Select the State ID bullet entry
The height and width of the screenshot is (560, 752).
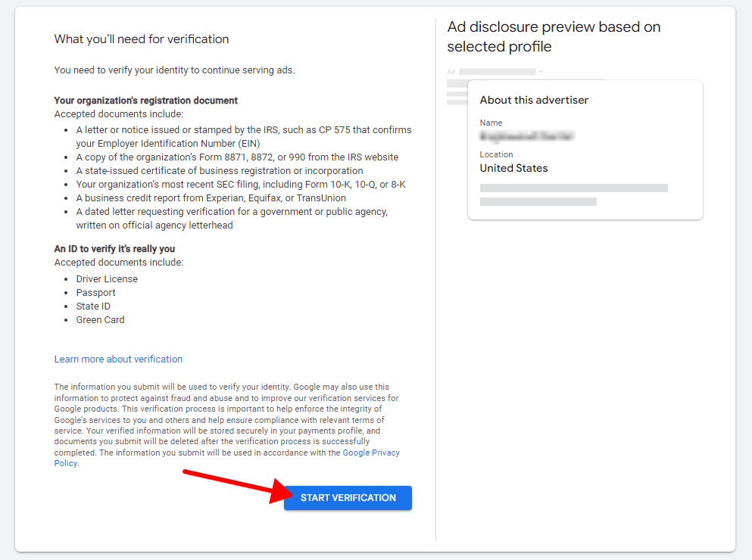point(92,306)
